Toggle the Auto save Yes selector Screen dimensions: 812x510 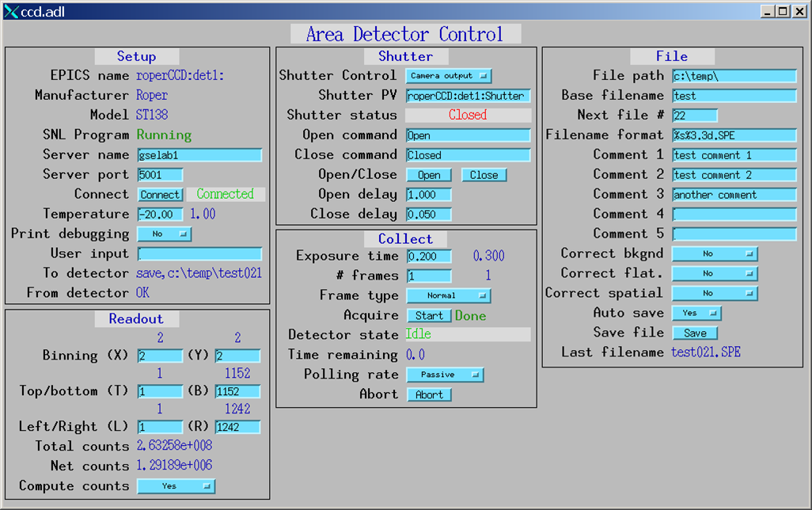(x=696, y=314)
